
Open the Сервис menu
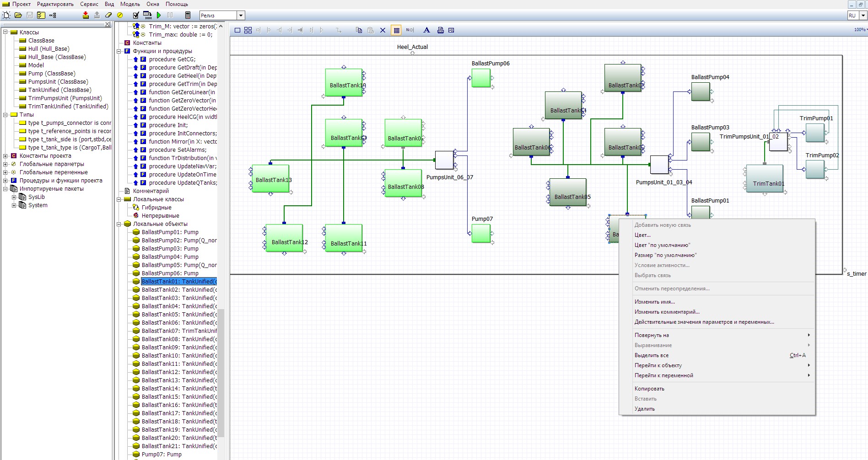[x=89, y=4]
